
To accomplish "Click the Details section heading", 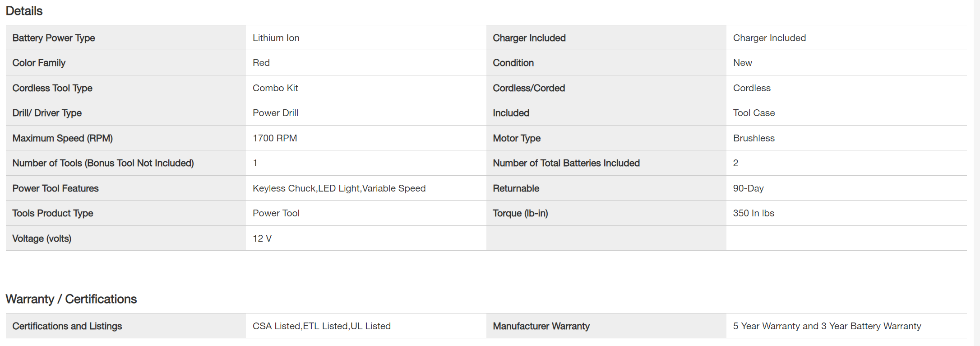I will click(x=24, y=11).
